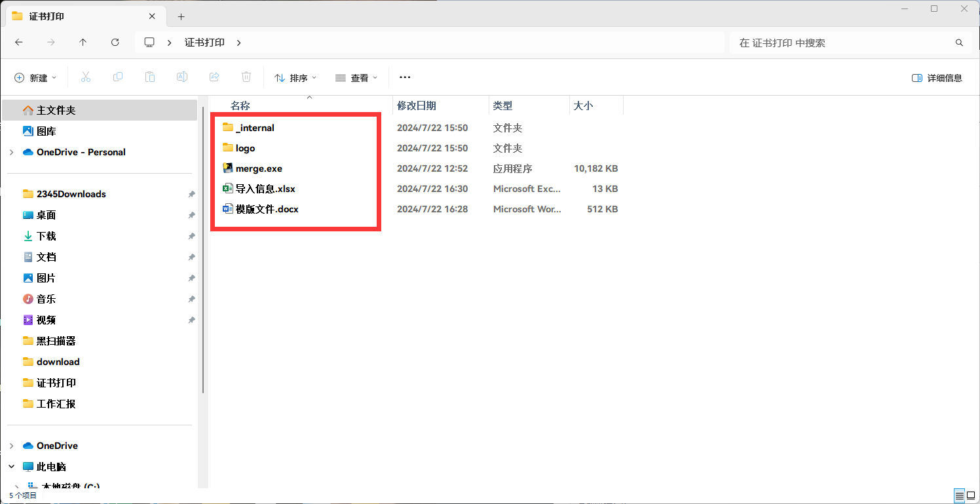Click the Cut icon on the toolbar

click(86, 77)
